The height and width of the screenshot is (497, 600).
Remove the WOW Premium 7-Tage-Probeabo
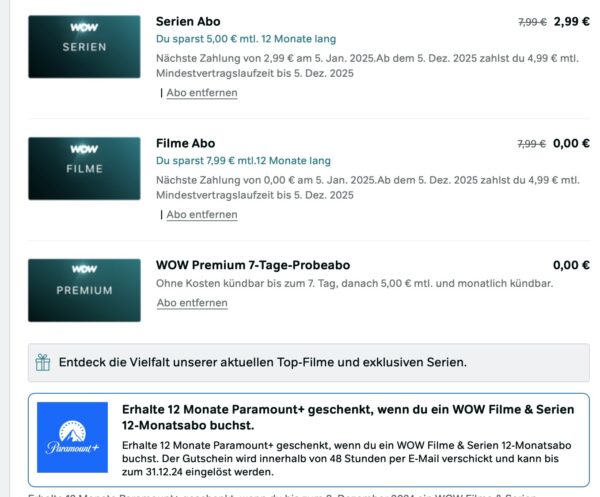coord(192,303)
